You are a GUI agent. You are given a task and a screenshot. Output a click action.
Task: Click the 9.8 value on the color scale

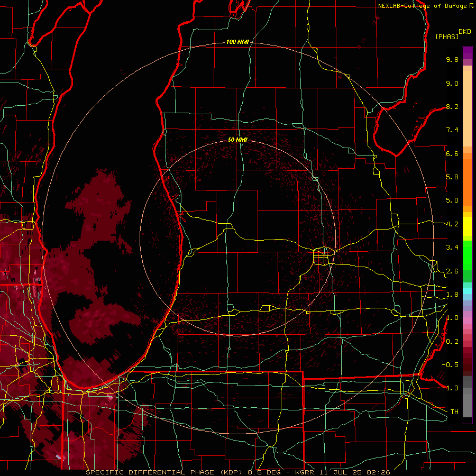coord(452,59)
